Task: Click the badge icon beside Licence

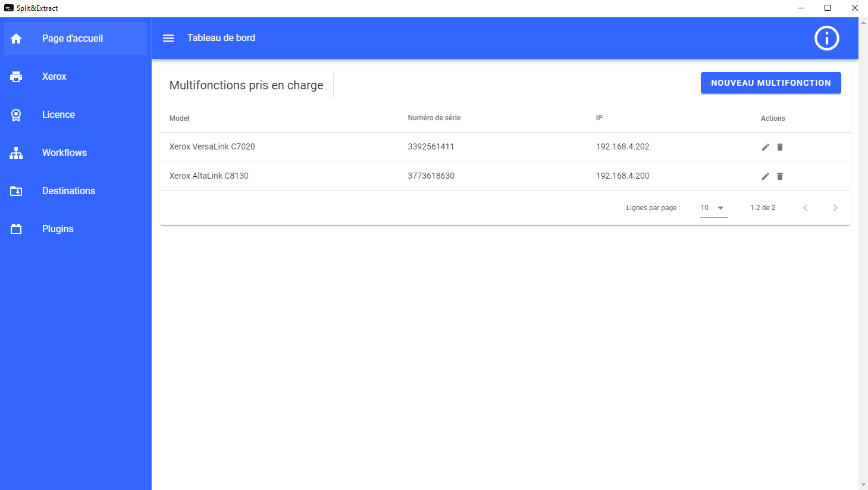Action: [16, 115]
